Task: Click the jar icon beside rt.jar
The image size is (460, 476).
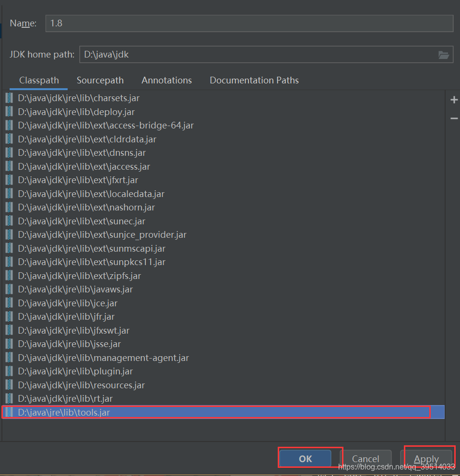Action: point(10,398)
